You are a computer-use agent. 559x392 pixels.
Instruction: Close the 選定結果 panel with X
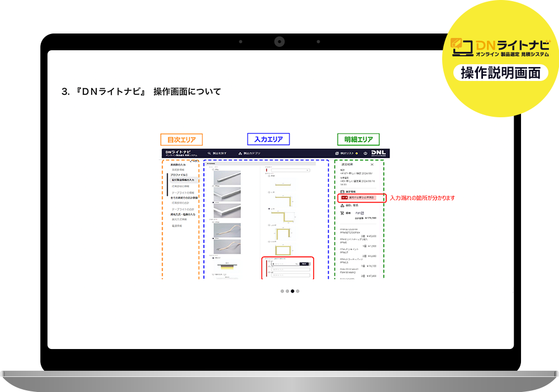pyautogui.click(x=372, y=165)
